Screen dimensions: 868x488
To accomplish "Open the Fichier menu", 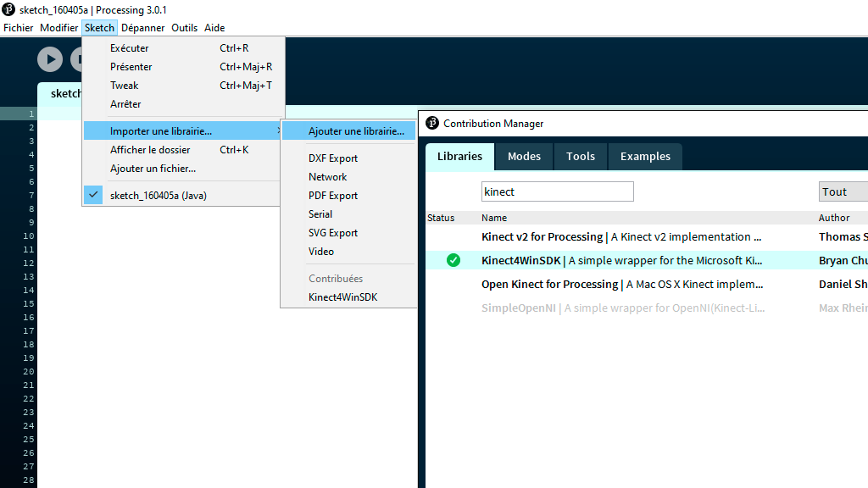I will point(19,28).
